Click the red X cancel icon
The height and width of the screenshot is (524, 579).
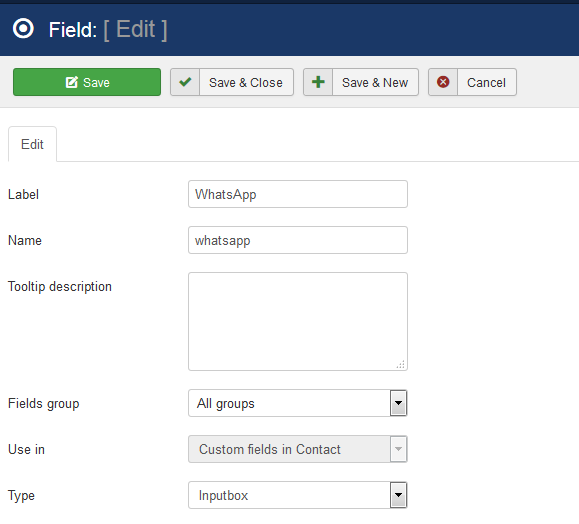(443, 82)
